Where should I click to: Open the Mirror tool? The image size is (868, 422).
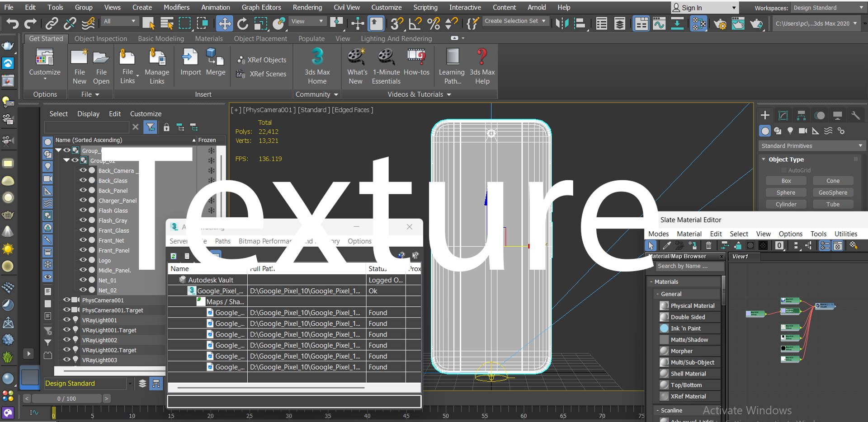[562, 23]
